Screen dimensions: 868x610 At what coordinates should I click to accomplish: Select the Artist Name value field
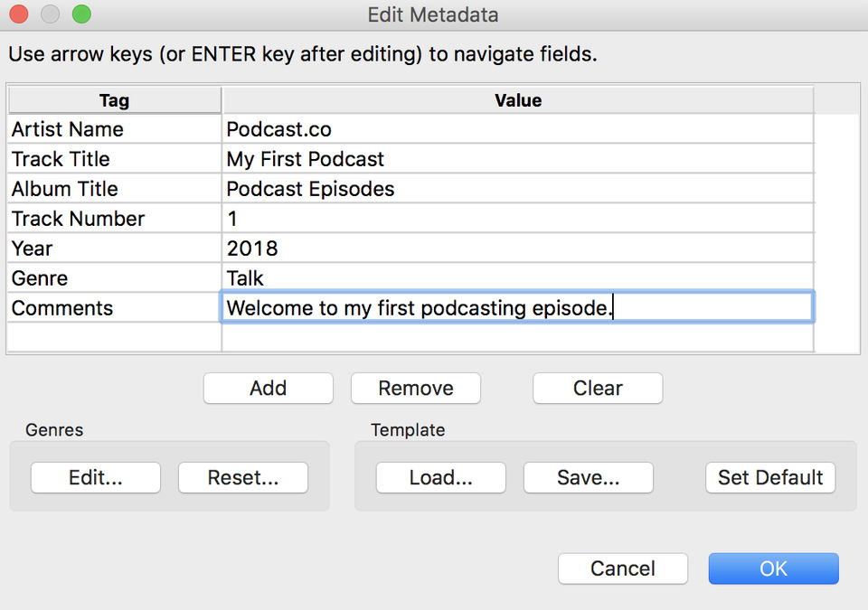pos(517,129)
